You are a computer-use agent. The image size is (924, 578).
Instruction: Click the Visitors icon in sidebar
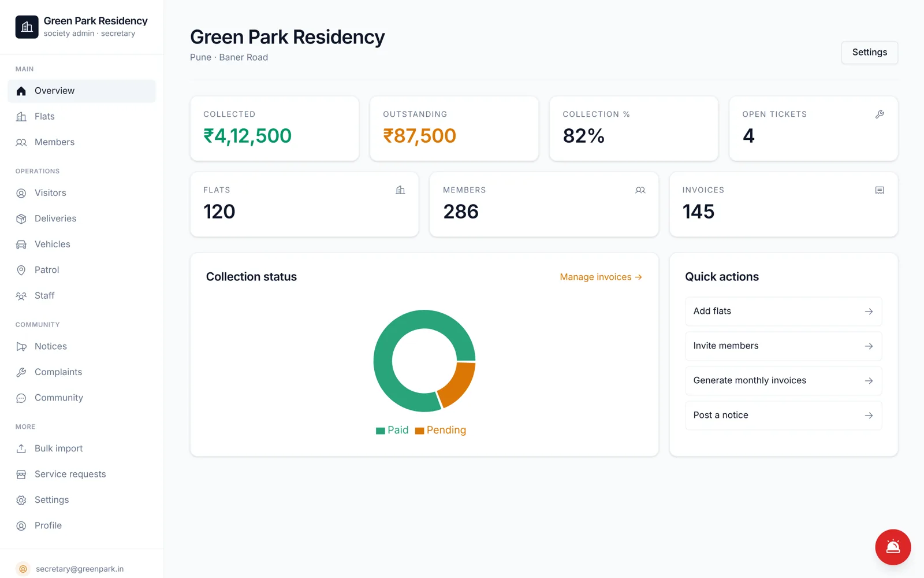click(21, 193)
